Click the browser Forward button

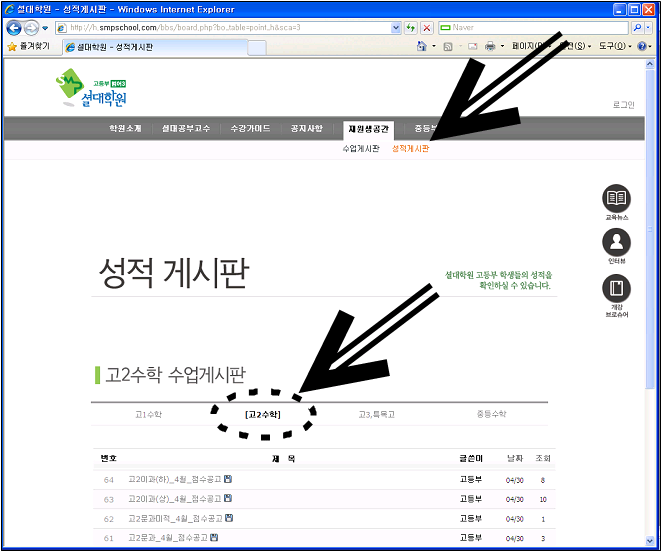[31, 28]
